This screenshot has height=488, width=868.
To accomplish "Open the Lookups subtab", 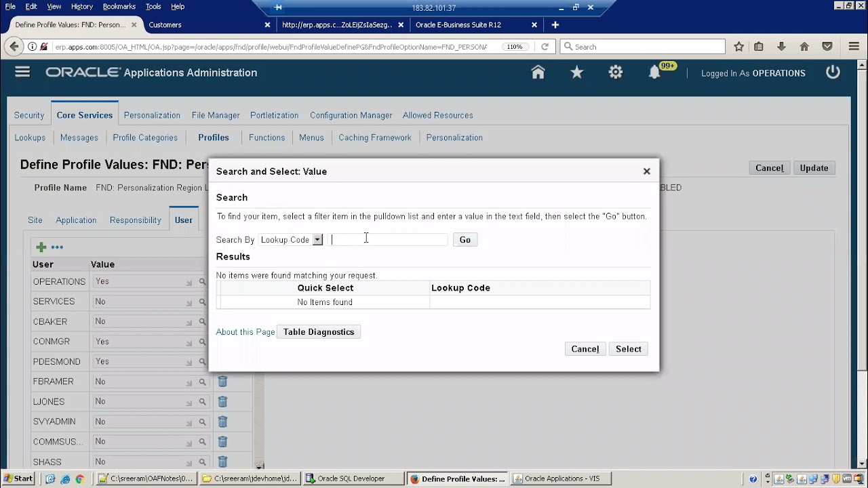I will point(30,138).
